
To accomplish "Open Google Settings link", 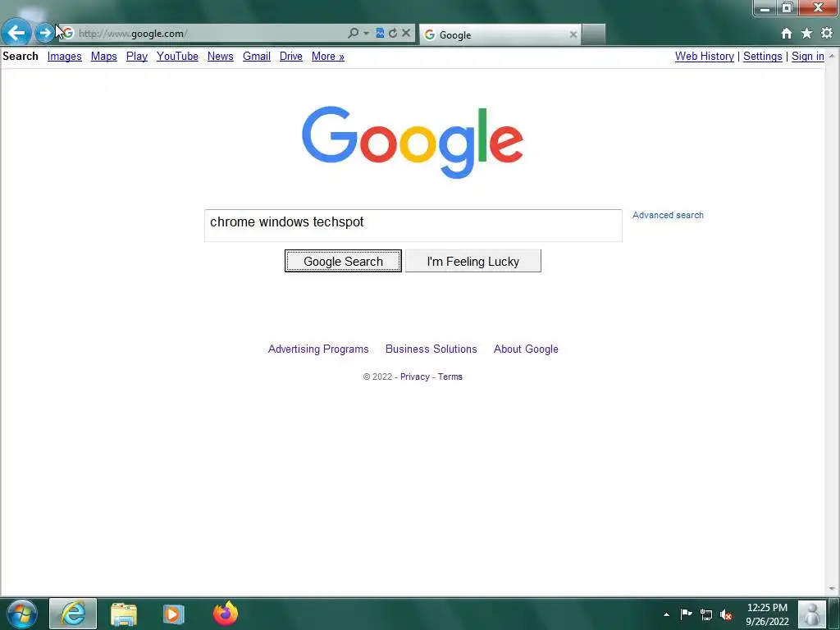I will point(762,57).
